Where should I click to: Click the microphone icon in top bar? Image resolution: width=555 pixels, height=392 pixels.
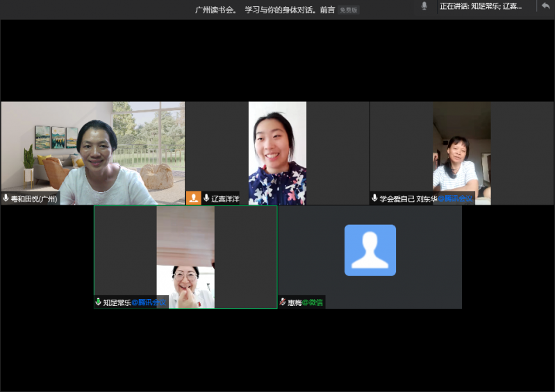click(424, 6)
